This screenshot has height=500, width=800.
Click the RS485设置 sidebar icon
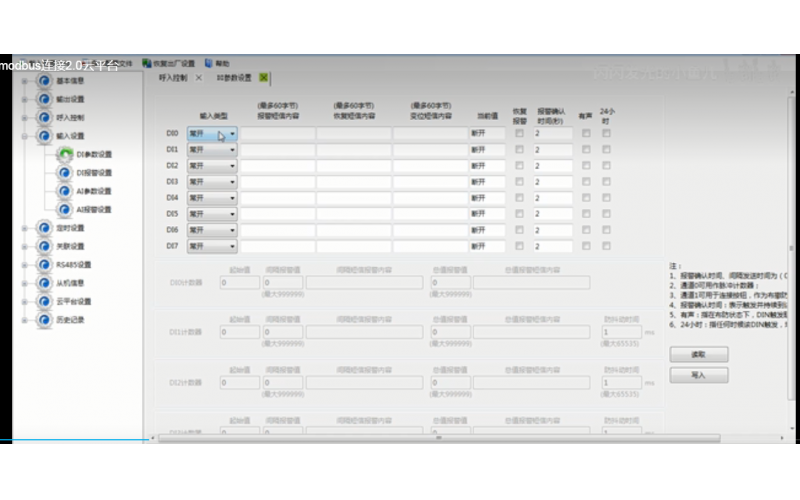pos(44,265)
